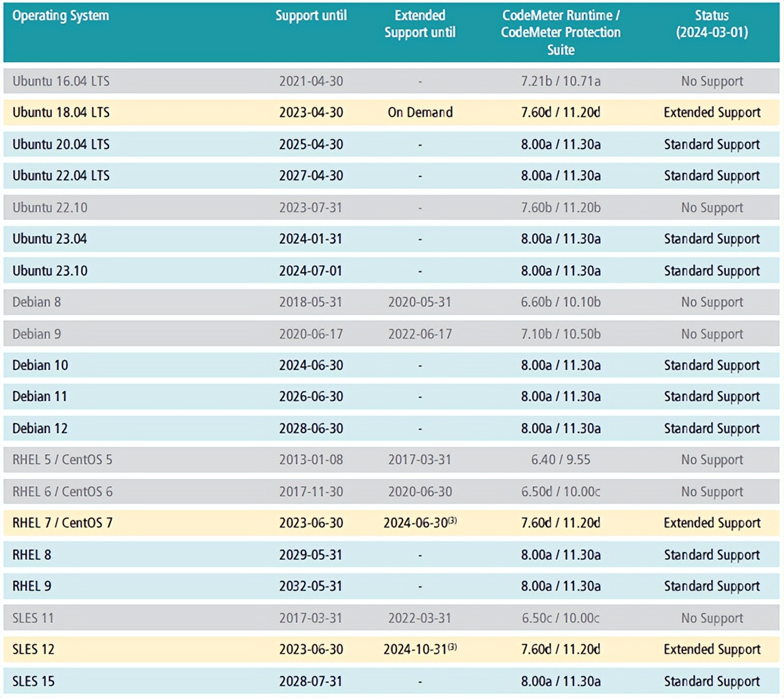
Task: Select the Ubuntu 23.04 cell
Action: click(50, 239)
